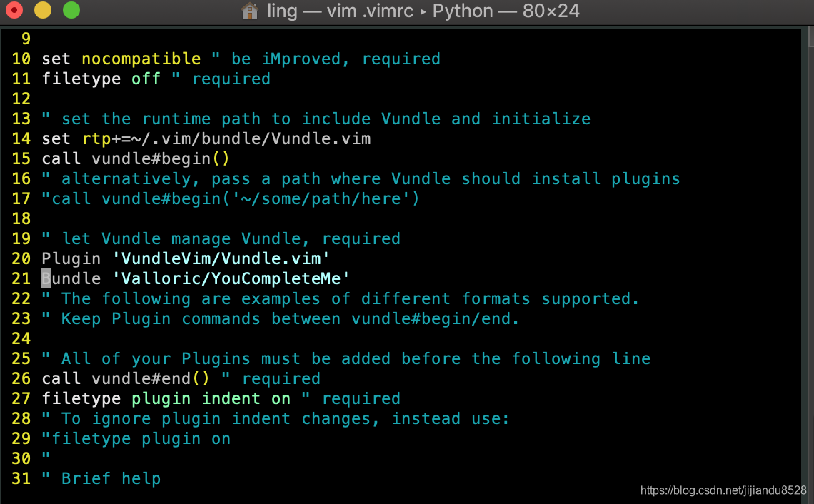
Task: Click 'be iMproved, required' comment on line 10
Action: point(326,59)
